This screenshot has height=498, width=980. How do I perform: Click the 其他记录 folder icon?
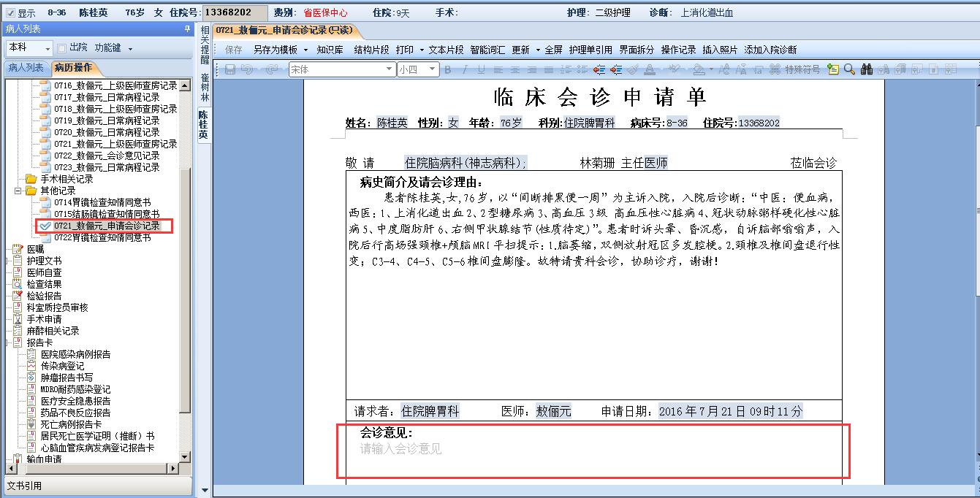click(31, 191)
